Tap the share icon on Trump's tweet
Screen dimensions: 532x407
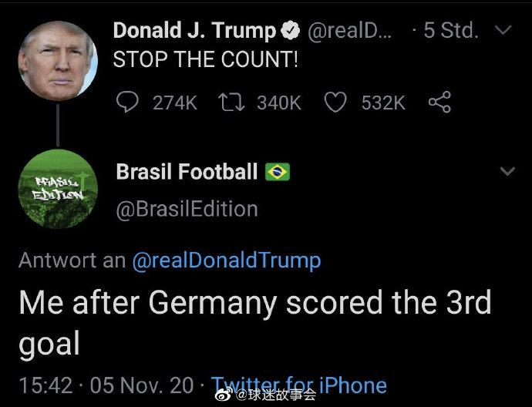click(x=439, y=102)
